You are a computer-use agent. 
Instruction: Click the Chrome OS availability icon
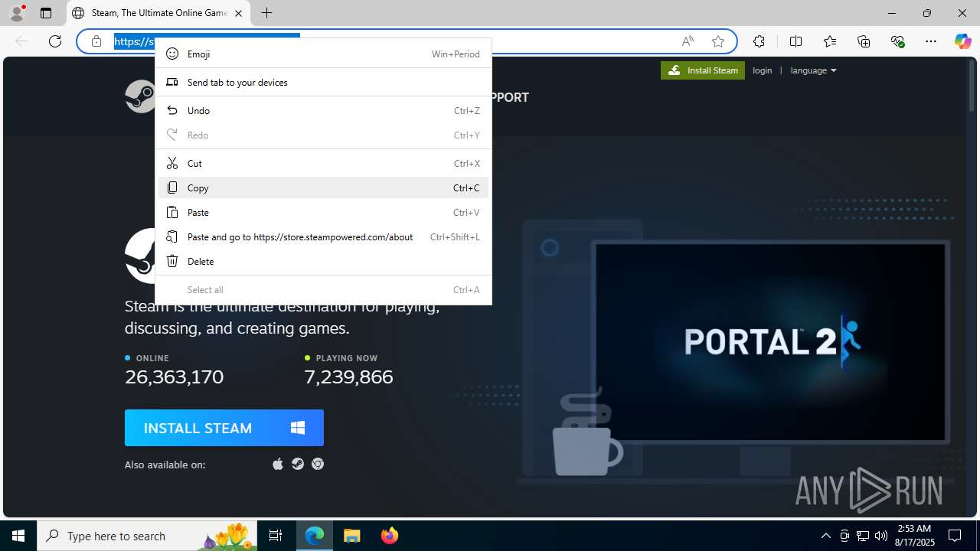pos(318,464)
